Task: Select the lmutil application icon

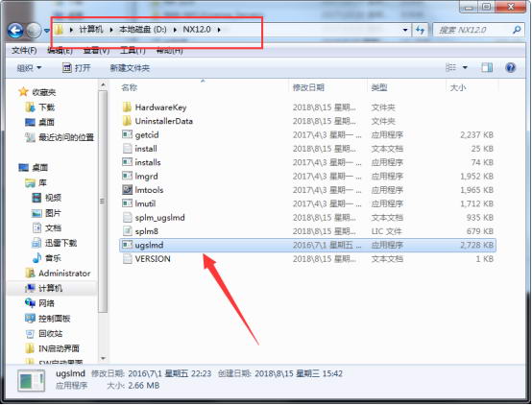Action: click(x=127, y=203)
